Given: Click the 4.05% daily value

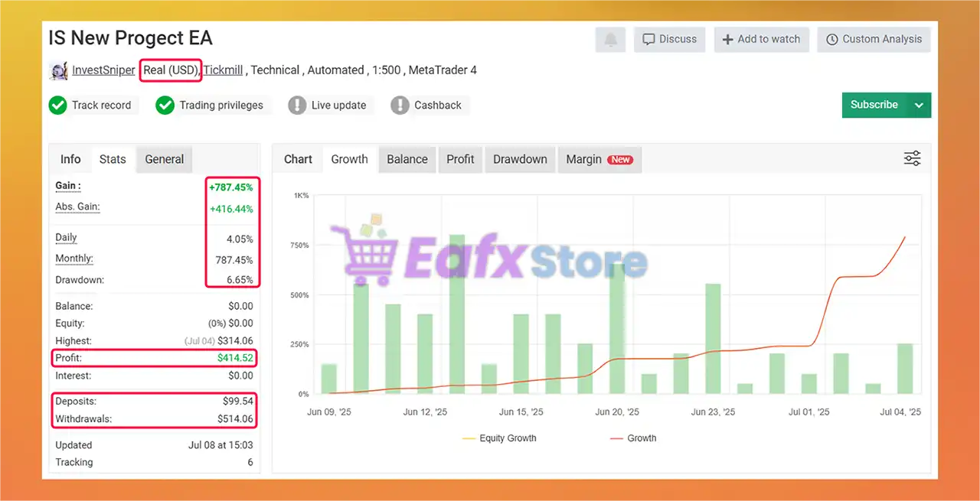Looking at the screenshot, I should tap(239, 239).
